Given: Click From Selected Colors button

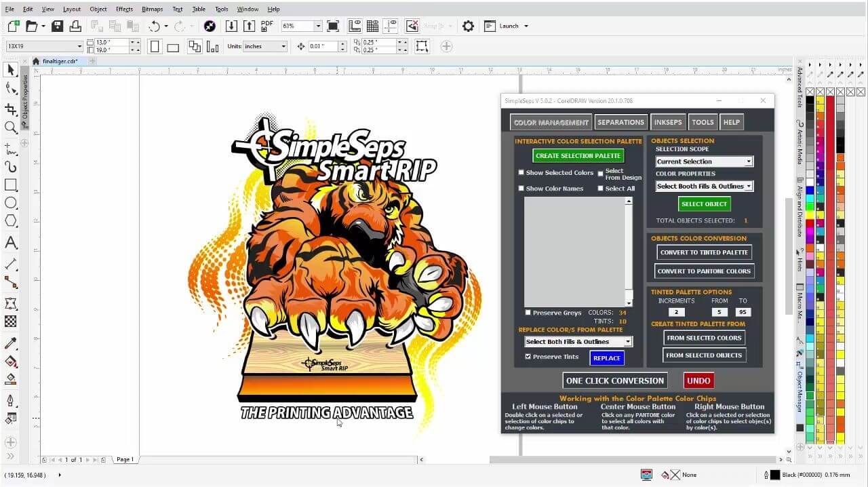Looking at the screenshot, I should (704, 338).
